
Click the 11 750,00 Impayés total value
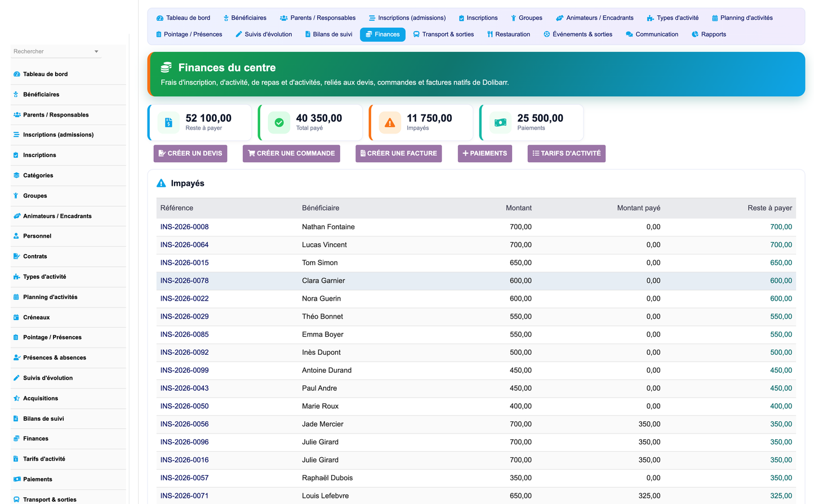coord(429,118)
